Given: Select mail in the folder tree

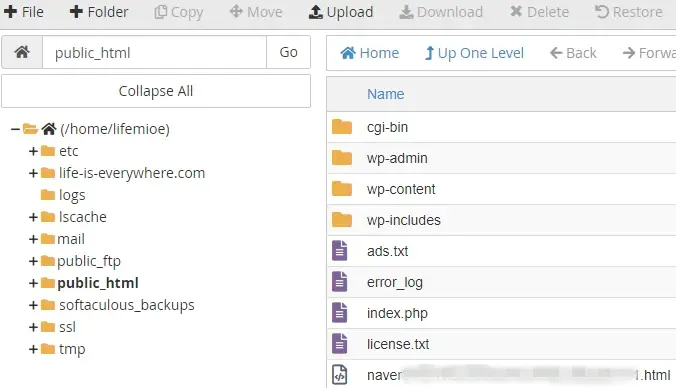Looking at the screenshot, I should click(71, 239).
